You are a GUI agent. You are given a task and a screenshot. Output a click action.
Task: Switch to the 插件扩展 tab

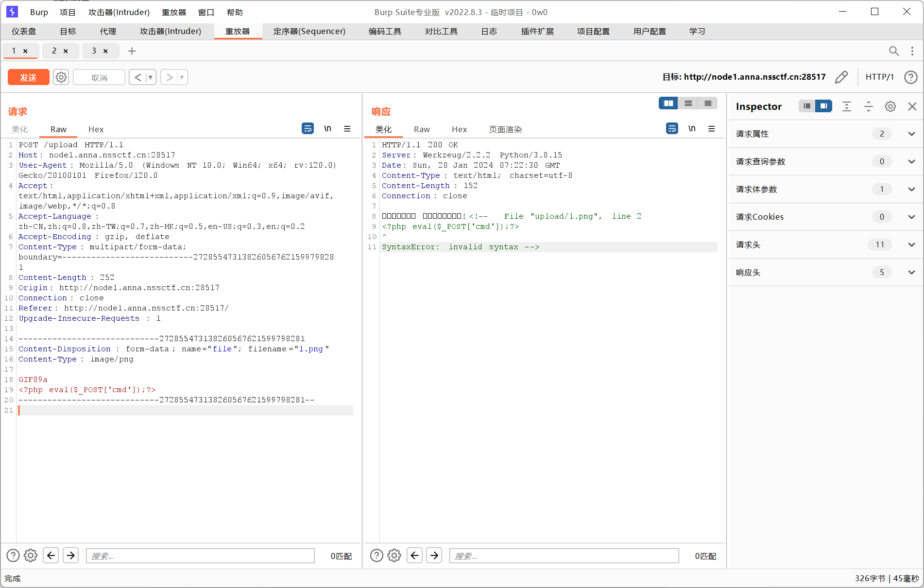(x=537, y=31)
